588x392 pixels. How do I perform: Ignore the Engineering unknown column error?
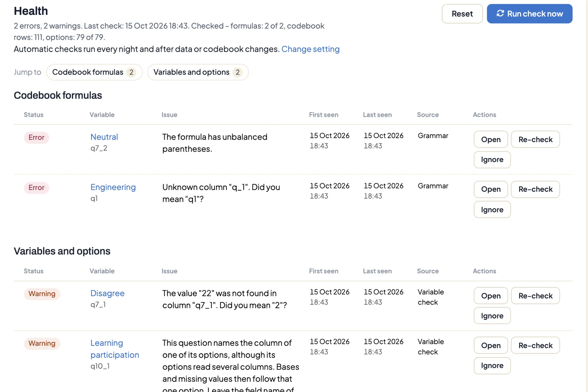tap(492, 210)
